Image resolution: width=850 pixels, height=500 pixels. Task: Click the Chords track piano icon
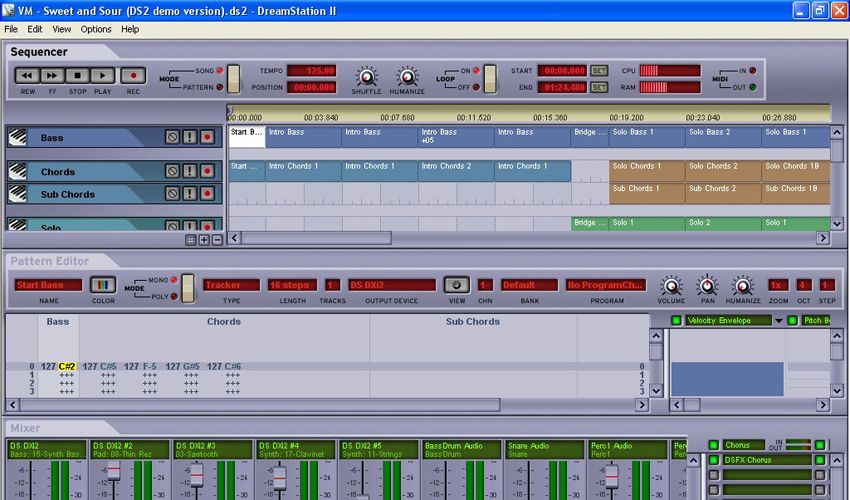click(17, 171)
